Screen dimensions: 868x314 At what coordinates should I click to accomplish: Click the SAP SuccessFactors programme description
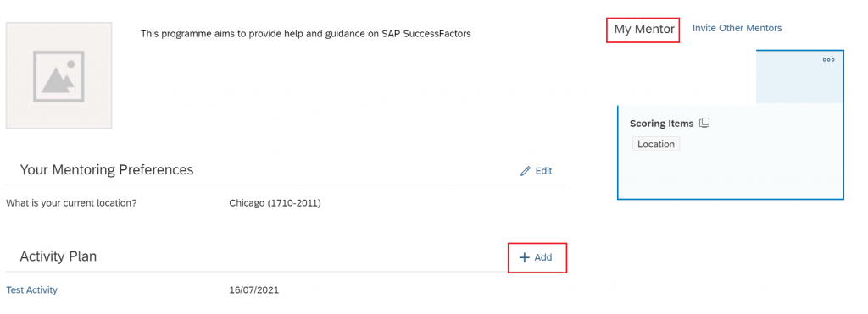point(305,34)
